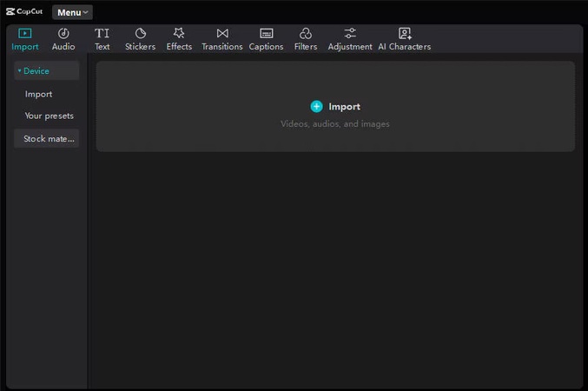This screenshot has width=588, height=391.
Task: Click the Import label in the drop zone
Action: tap(344, 107)
